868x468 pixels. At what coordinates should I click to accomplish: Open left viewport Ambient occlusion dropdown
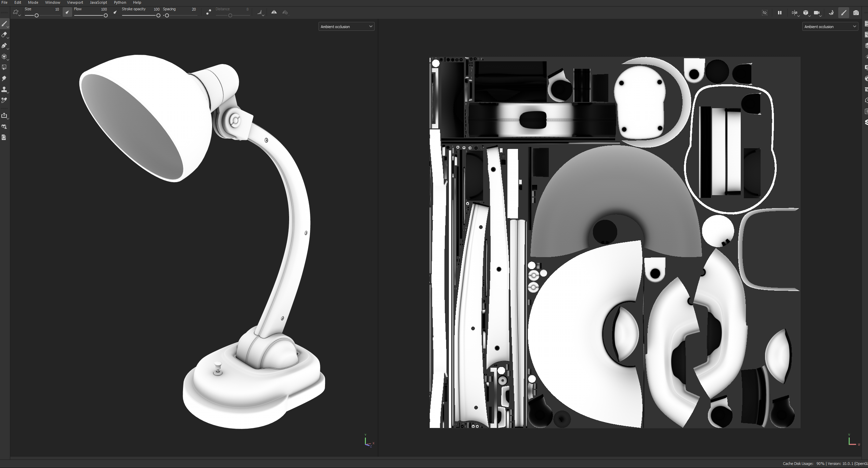[346, 26]
